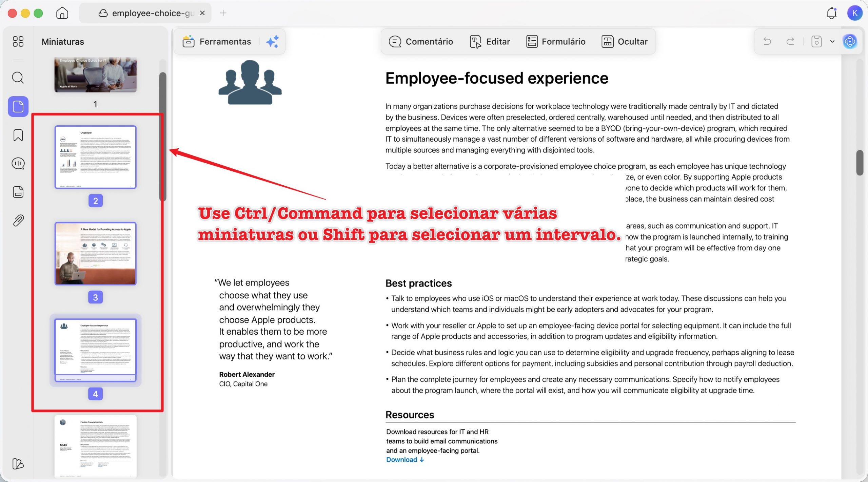Click the document vertical scrollbar handle
This screenshot has width=868, height=482.
(x=860, y=163)
